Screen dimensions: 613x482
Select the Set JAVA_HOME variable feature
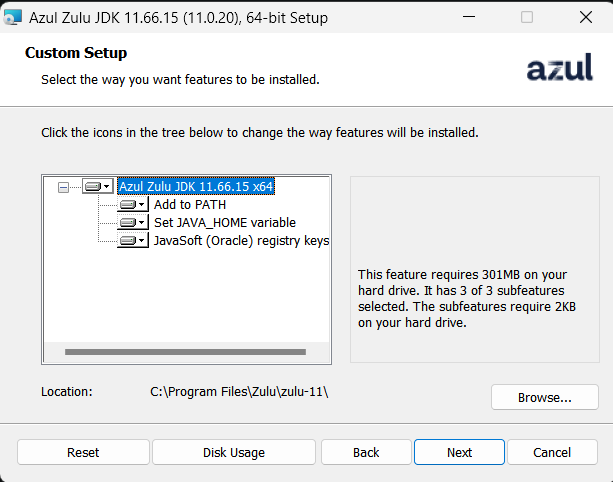click(225, 222)
